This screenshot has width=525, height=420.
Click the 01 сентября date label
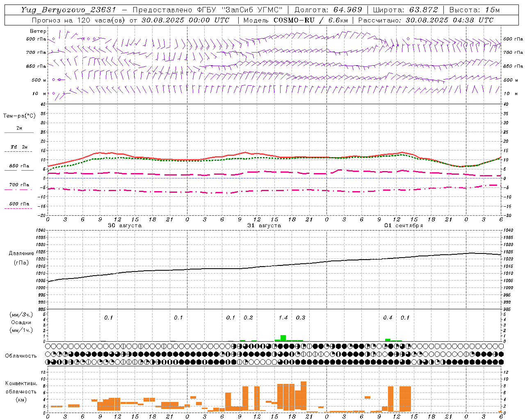(x=404, y=226)
